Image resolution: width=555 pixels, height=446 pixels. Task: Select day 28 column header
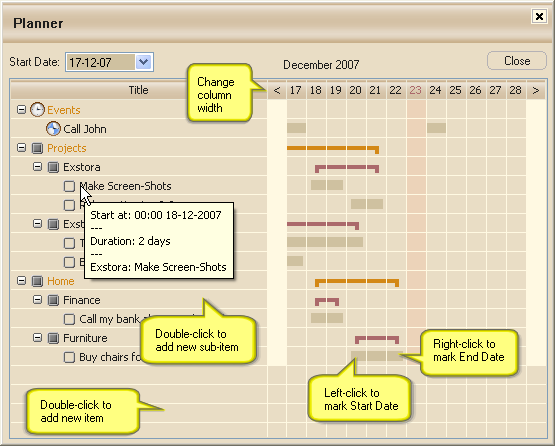(516, 90)
